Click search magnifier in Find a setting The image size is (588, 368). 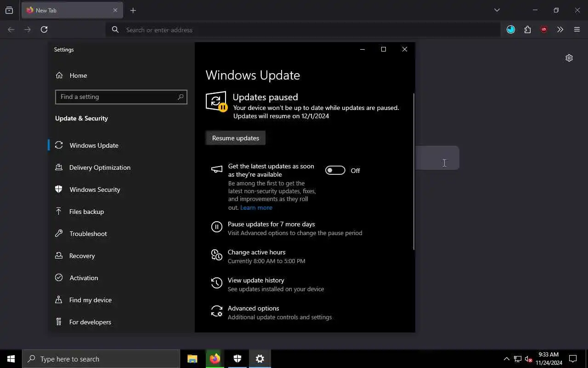[181, 97]
